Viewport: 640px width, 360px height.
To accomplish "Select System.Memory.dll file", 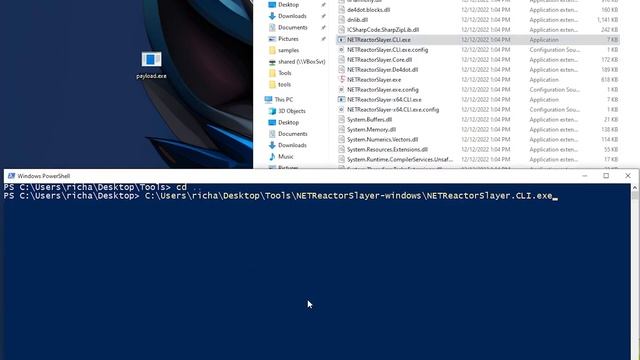I will tap(371, 129).
